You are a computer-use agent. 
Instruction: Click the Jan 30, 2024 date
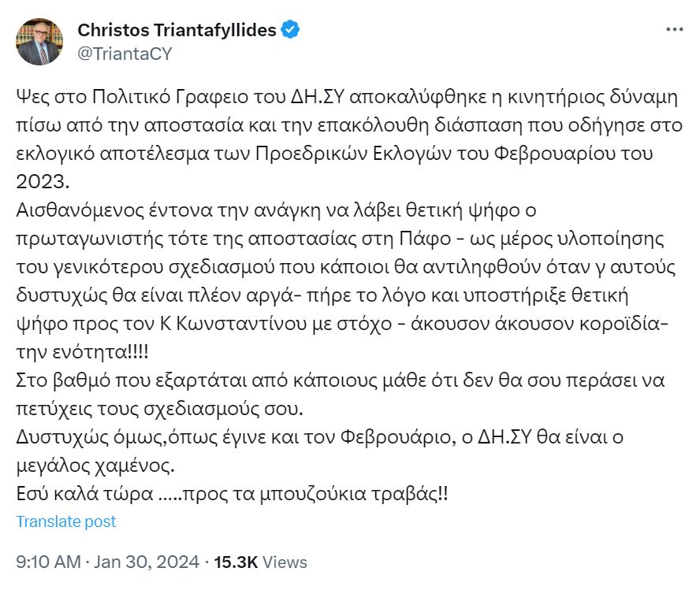[x=147, y=562]
